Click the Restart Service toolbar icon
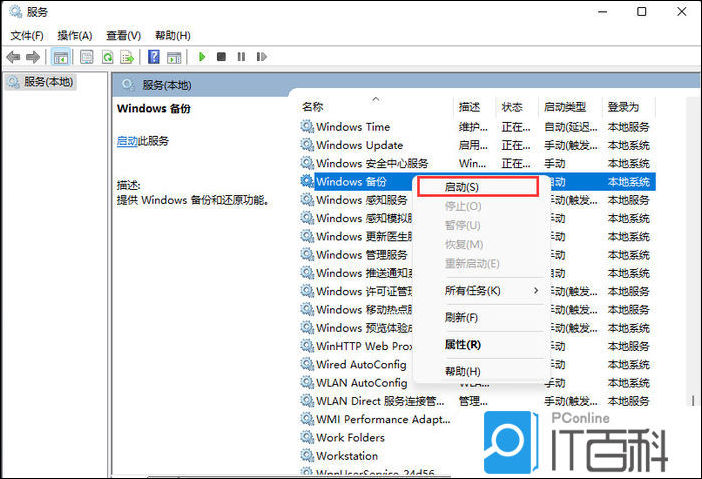The height and width of the screenshot is (479, 702). point(261,57)
